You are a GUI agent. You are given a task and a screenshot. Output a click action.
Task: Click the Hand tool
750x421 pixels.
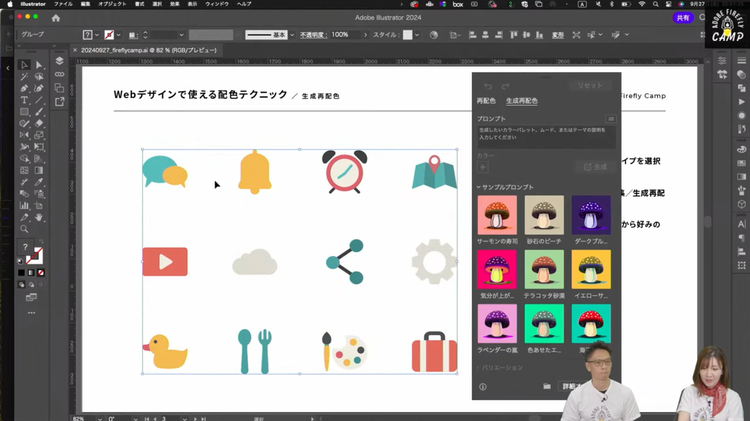click(39, 217)
